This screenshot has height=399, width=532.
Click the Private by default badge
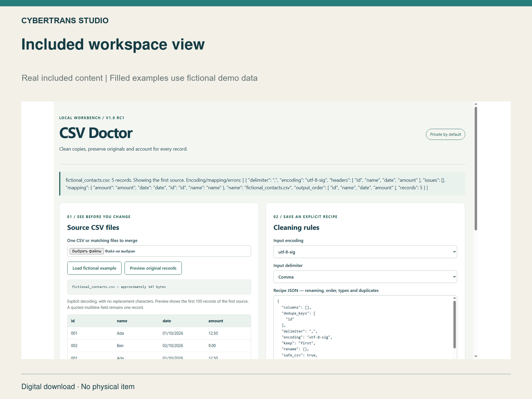click(x=446, y=134)
